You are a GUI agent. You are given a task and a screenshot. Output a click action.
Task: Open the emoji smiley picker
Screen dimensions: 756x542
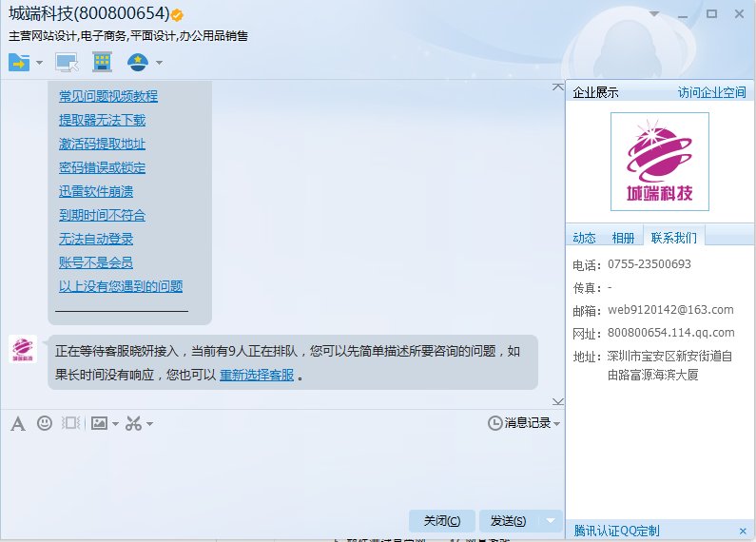pos(45,423)
